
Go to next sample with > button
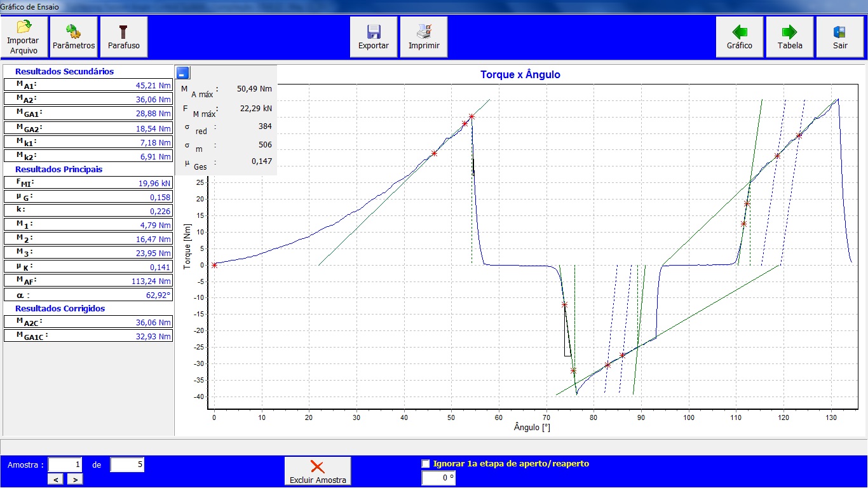tap(75, 480)
